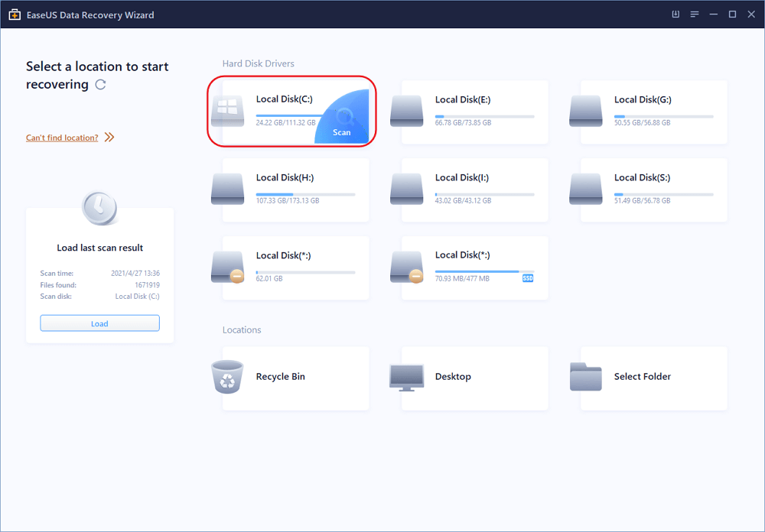
Task: Click the Recycle Bin icon
Action: point(227,376)
